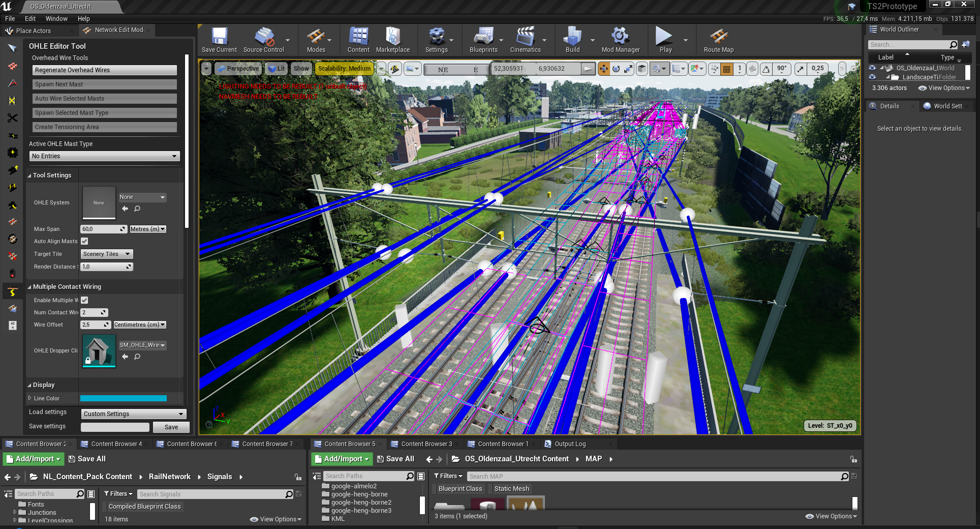
Task: Open the Route Map tool
Action: point(719,40)
